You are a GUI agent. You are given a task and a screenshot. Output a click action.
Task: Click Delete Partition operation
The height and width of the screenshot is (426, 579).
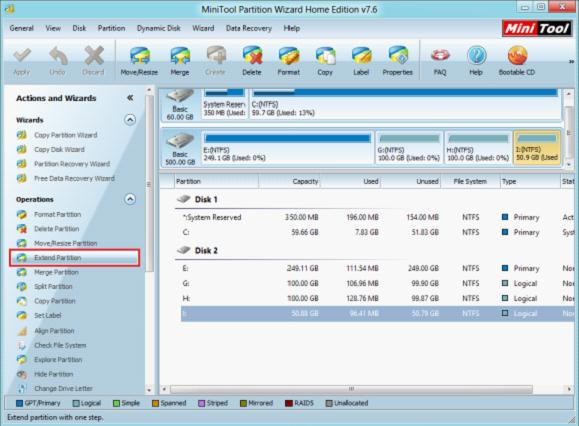coord(56,229)
